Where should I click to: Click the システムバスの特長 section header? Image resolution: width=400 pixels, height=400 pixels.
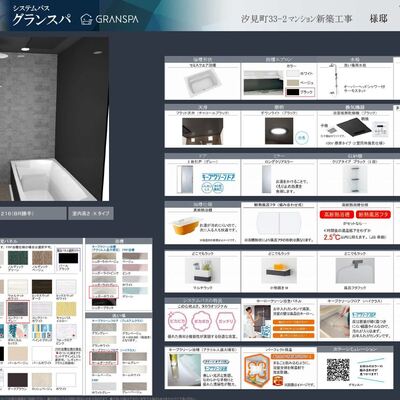(202, 301)
